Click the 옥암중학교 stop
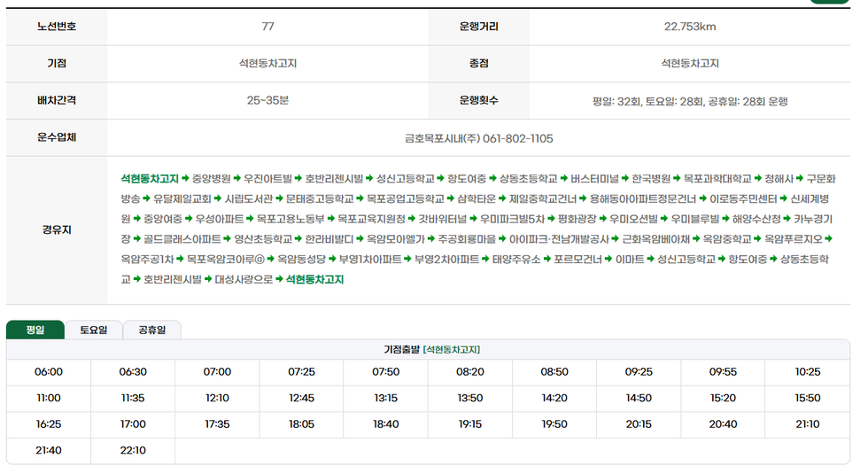This screenshot has width=868, height=474. click(x=727, y=239)
